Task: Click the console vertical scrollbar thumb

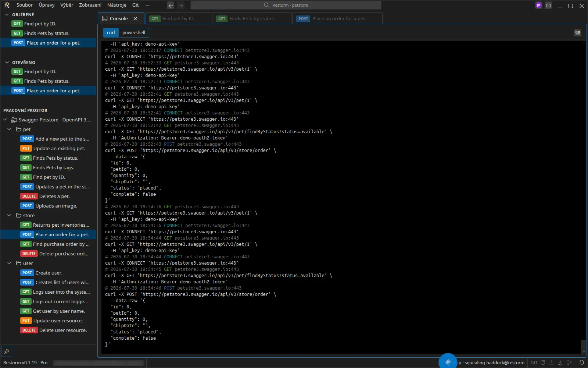Action: click(x=583, y=346)
